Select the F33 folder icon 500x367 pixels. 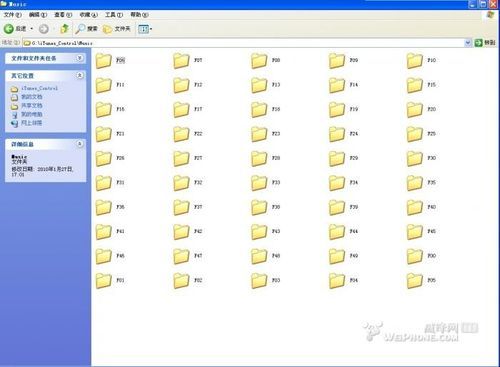tap(259, 183)
